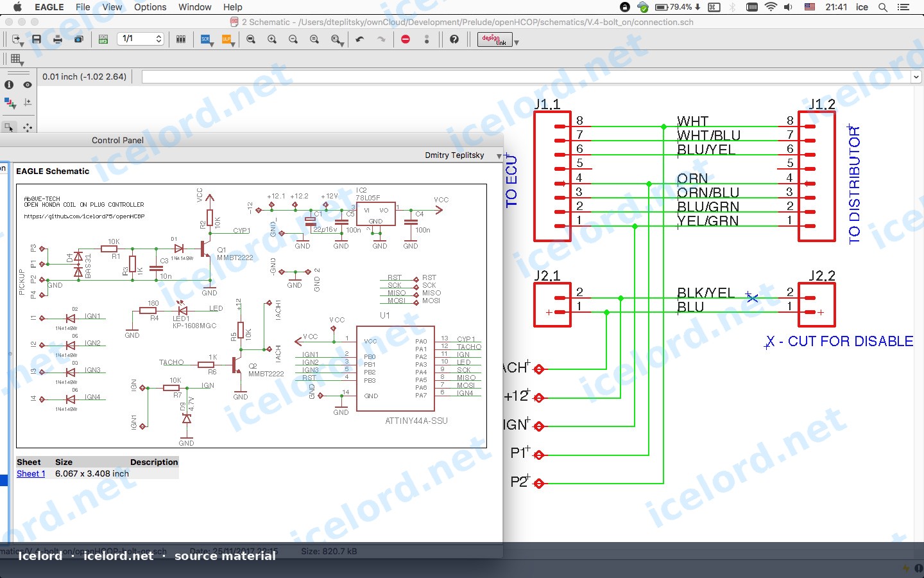Print the schematic with the printer icon
This screenshot has width=924, height=578.
[58, 40]
